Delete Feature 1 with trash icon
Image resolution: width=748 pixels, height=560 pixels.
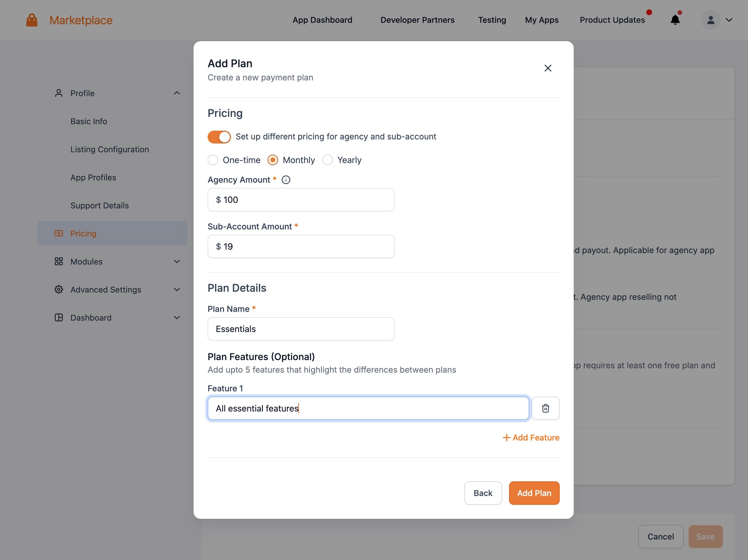[545, 408]
